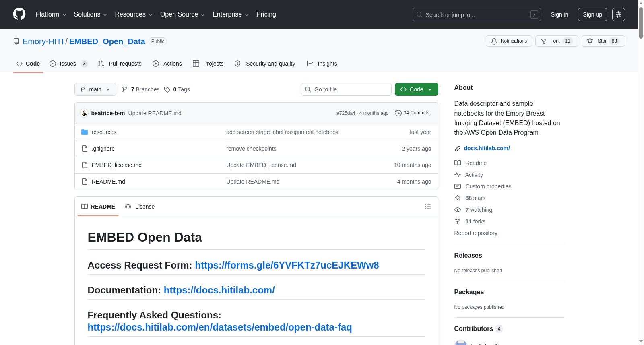The image size is (644, 345).
Task: Open the .gitignore file
Action: click(x=103, y=149)
